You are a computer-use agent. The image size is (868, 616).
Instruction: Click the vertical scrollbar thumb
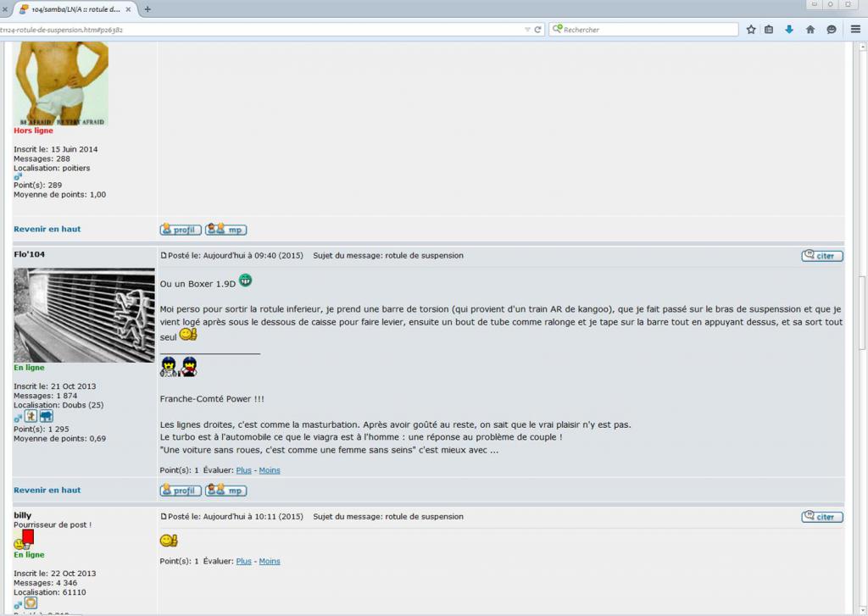862,313
